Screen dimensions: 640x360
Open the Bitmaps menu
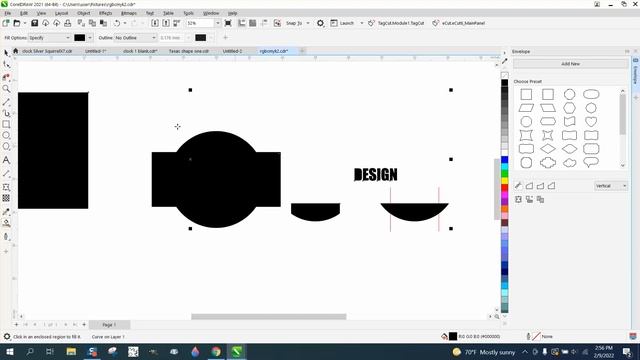(129, 13)
